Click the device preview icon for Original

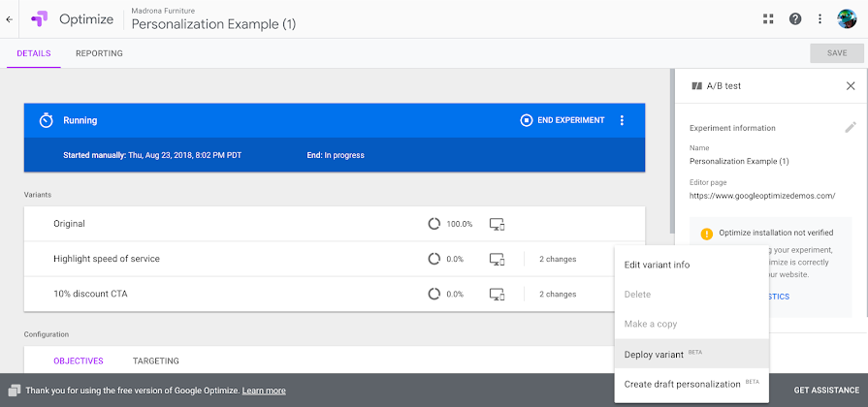point(498,224)
